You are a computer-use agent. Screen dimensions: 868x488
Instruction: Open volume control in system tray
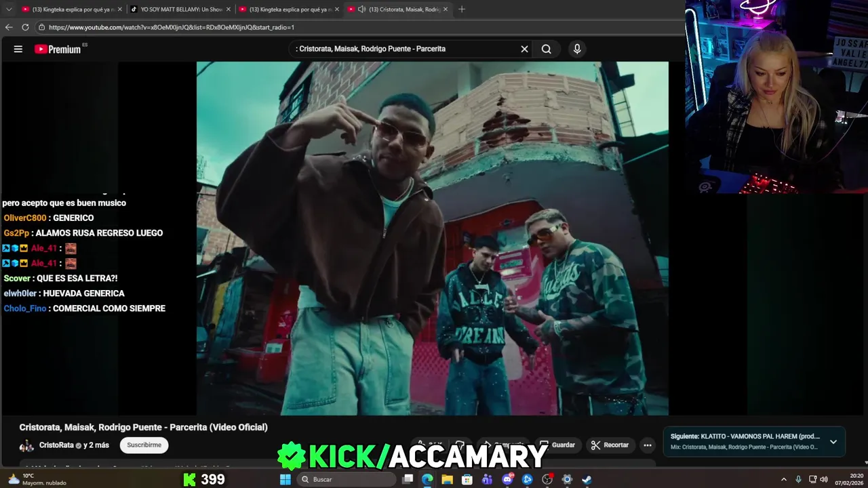[x=824, y=479]
